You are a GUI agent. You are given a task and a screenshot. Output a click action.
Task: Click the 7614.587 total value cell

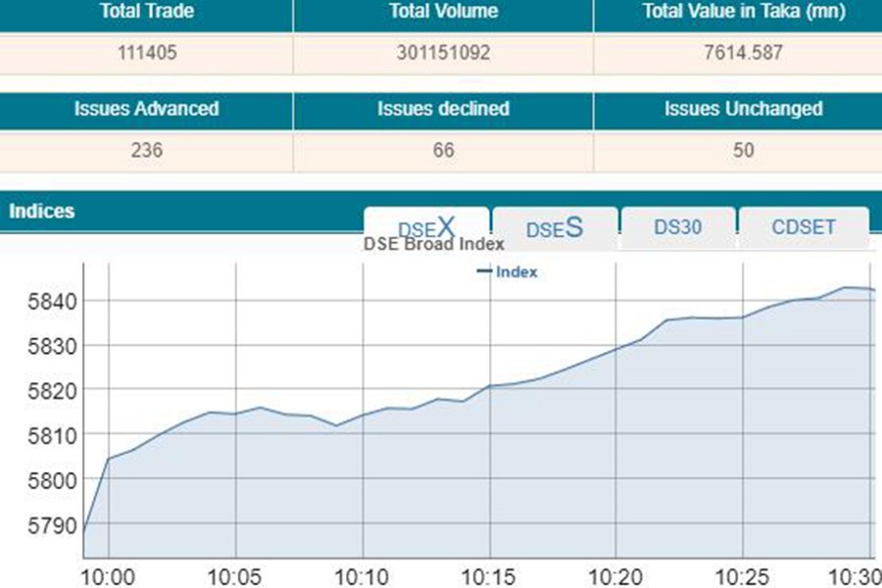point(744,53)
